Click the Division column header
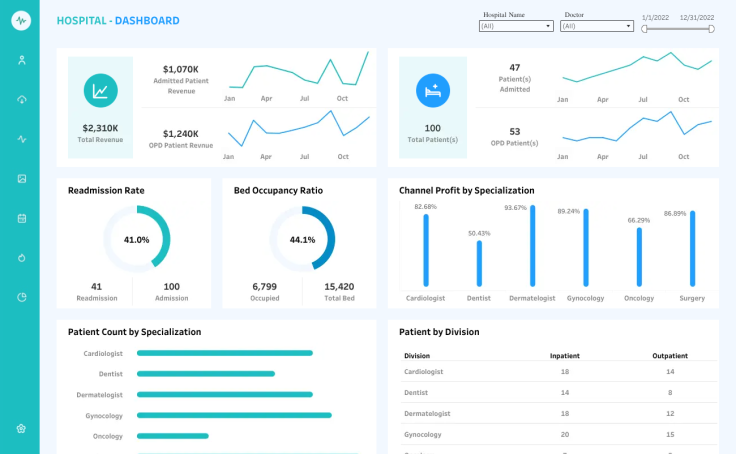Screen dimensions: 736x454 click(x=417, y=355)
